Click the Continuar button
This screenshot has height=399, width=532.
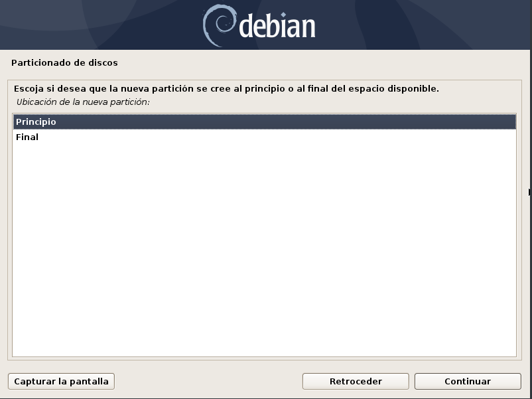[468, 381]
